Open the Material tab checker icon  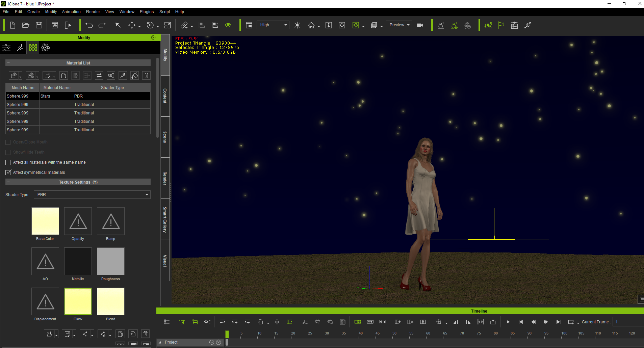tap(33, 48)
